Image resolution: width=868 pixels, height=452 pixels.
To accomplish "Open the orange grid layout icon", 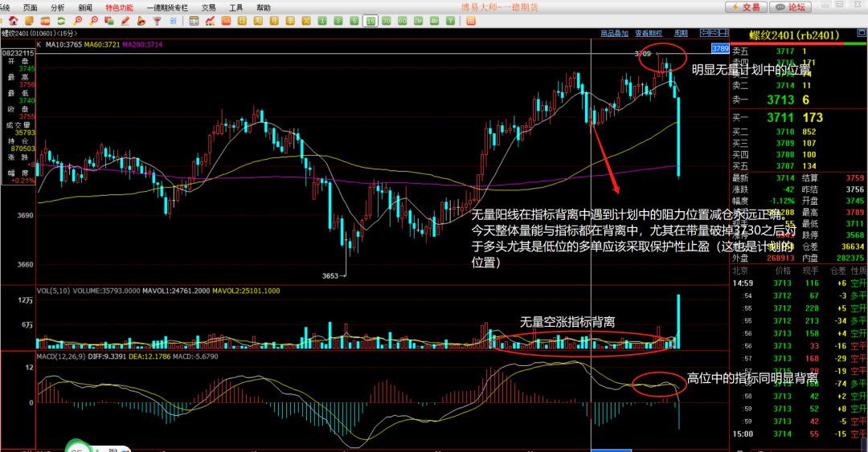I will (x=471, y=21).
